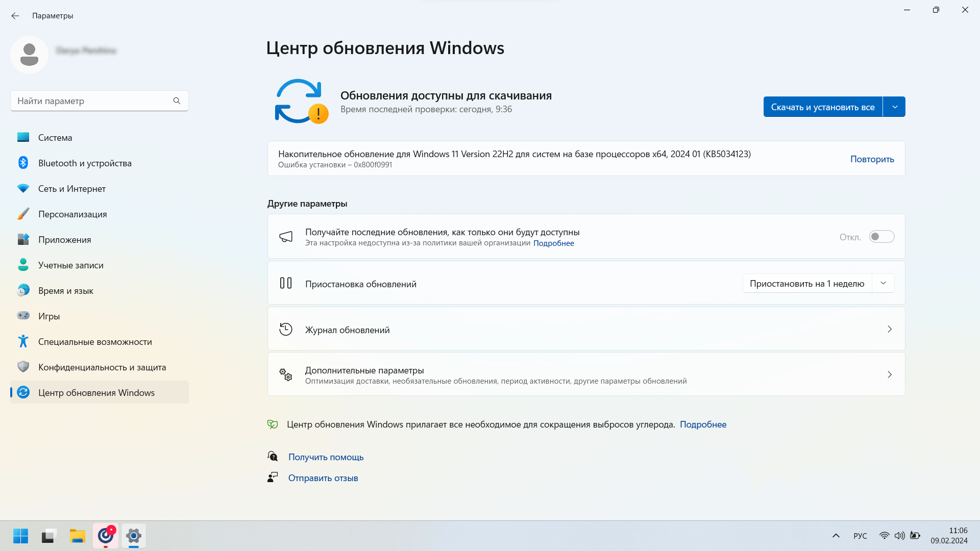
Task: Open 'Подробнее' link about carbon emissions
Action: [703, 424]
